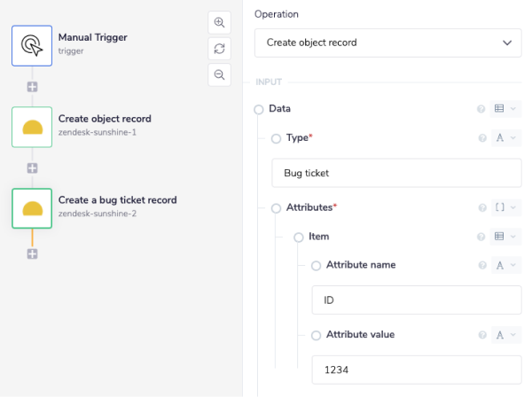
Task: Open help tooltip for Data field
Action: pos(481,109)
